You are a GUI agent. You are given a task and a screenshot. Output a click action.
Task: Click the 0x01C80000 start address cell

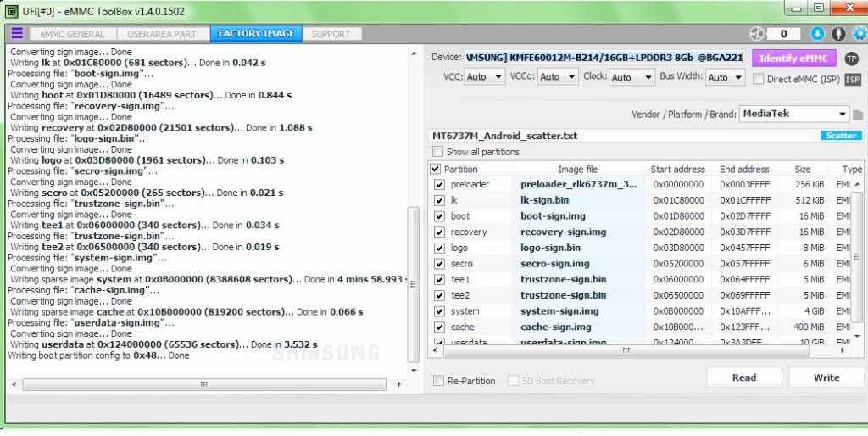(x=678, y=200)
